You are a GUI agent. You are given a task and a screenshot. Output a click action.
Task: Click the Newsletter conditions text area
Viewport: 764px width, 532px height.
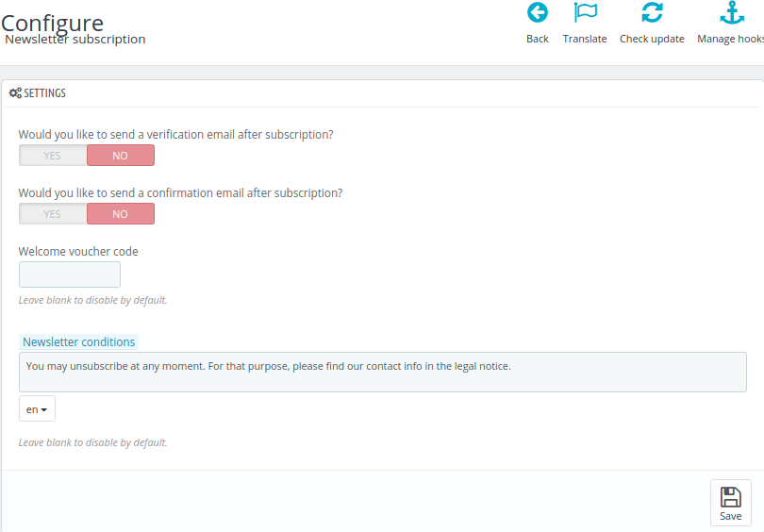point(383,373)
